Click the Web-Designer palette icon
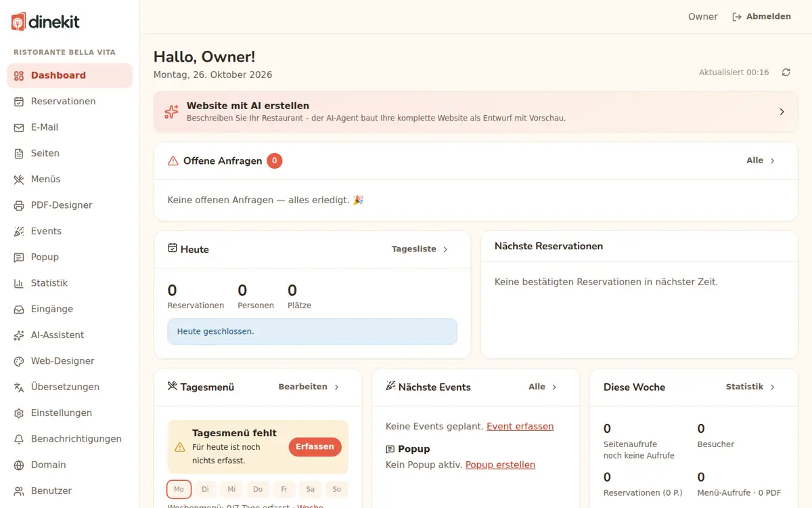 click(19, 361)
